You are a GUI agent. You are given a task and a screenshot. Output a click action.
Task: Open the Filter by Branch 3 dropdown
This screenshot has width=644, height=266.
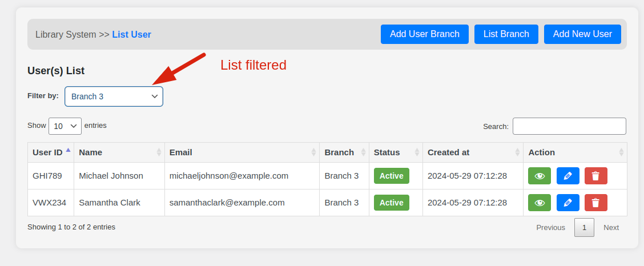[x=114, y=96]
